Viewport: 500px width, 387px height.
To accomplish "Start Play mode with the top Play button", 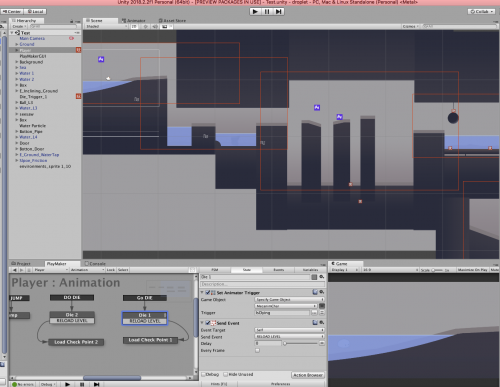I will [x=255, y=11].
